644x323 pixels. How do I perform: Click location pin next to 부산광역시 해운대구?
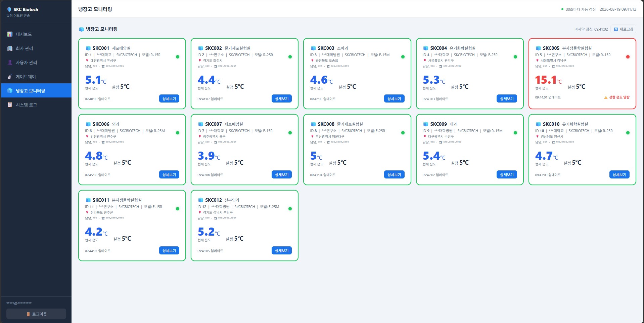(312, 136)
